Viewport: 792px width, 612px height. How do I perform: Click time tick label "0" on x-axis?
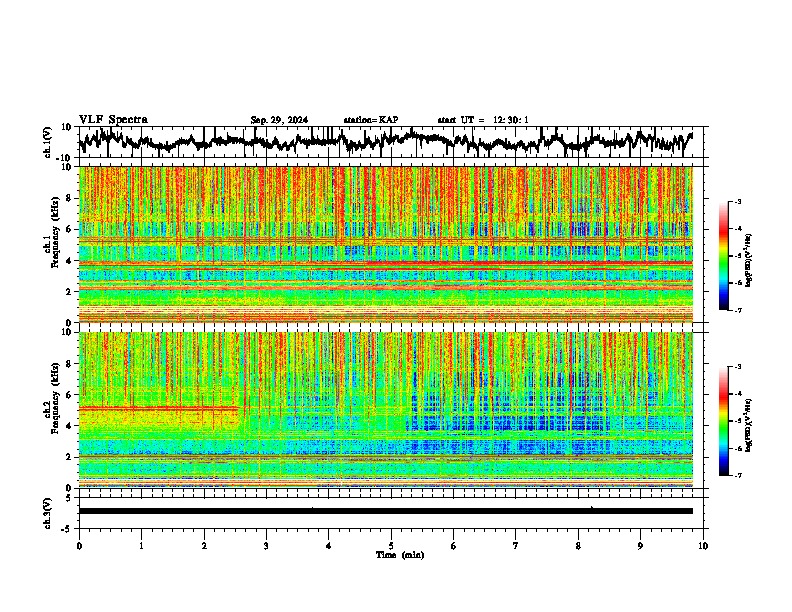point(79,546)
